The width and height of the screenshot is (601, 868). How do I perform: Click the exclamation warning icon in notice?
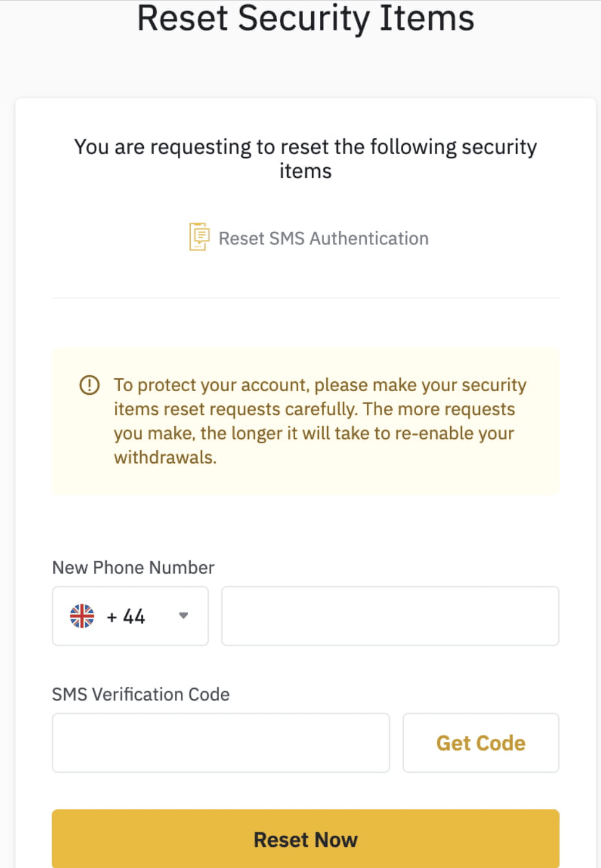click(x=89, y=385)
